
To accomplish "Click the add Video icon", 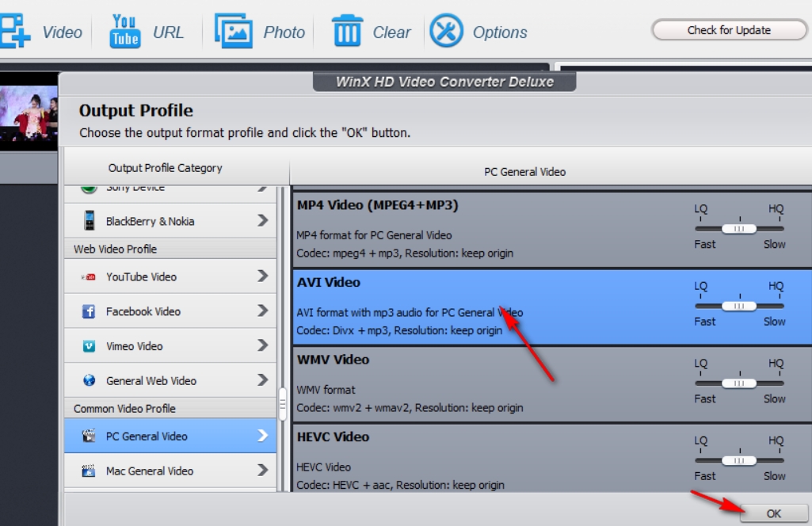I will (x=14, y=31).
